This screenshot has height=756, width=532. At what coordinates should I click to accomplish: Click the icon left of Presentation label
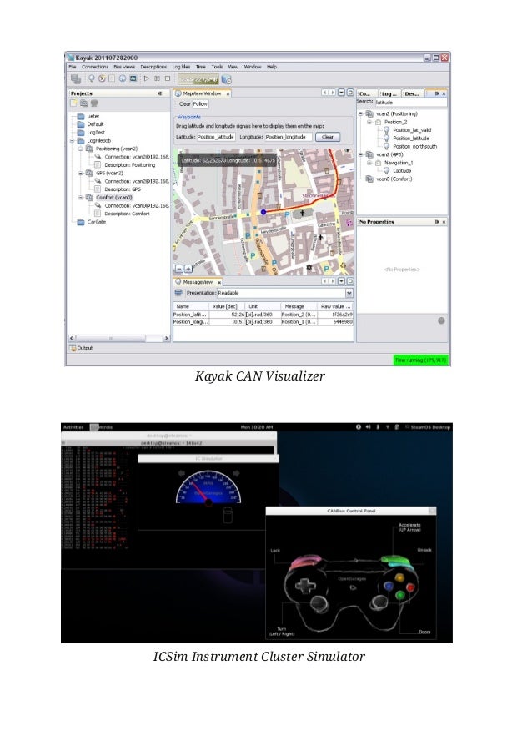(178, 293)
